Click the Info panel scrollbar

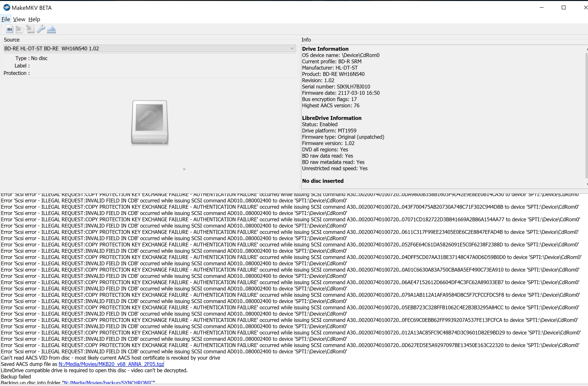click(x=587, y=116)
